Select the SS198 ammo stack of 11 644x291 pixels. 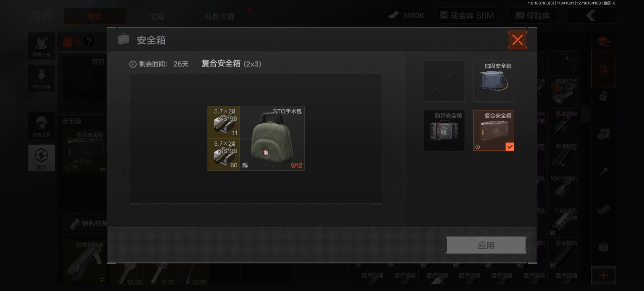(x=224, y=122)
